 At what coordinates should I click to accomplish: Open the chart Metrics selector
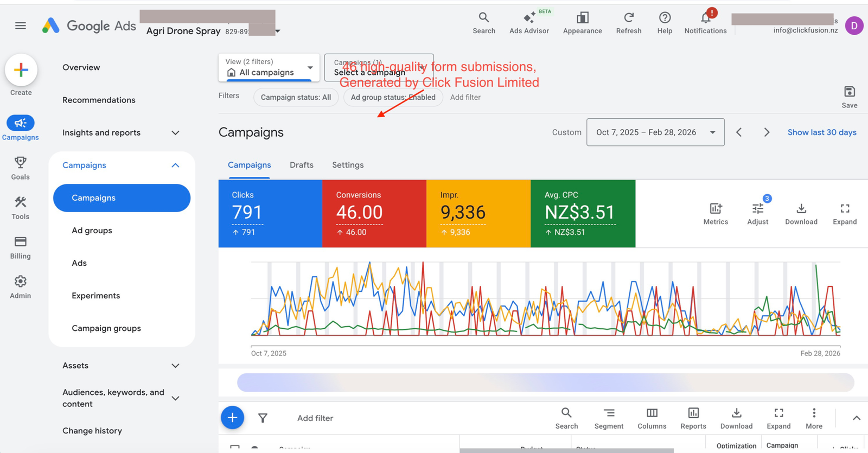716,214
